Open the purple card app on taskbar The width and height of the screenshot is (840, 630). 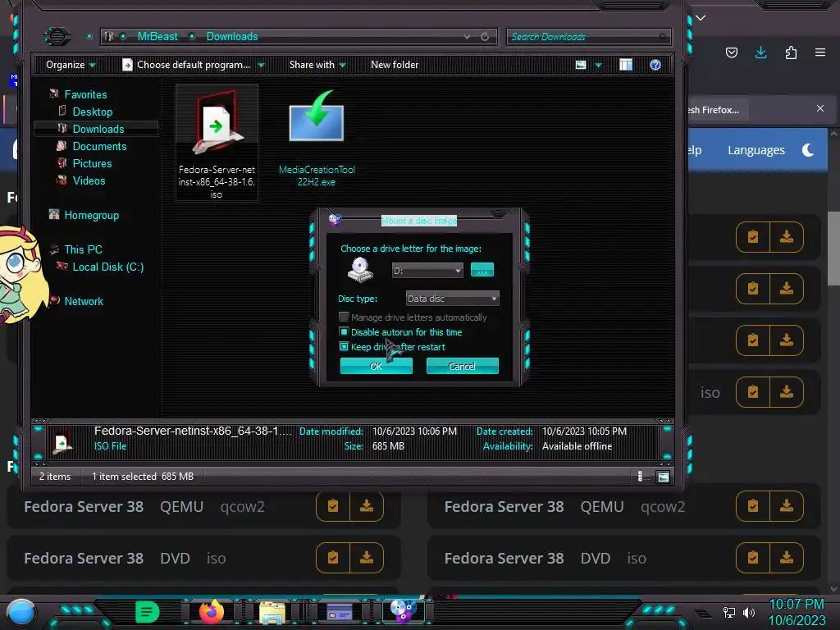(x=339, y=611)
